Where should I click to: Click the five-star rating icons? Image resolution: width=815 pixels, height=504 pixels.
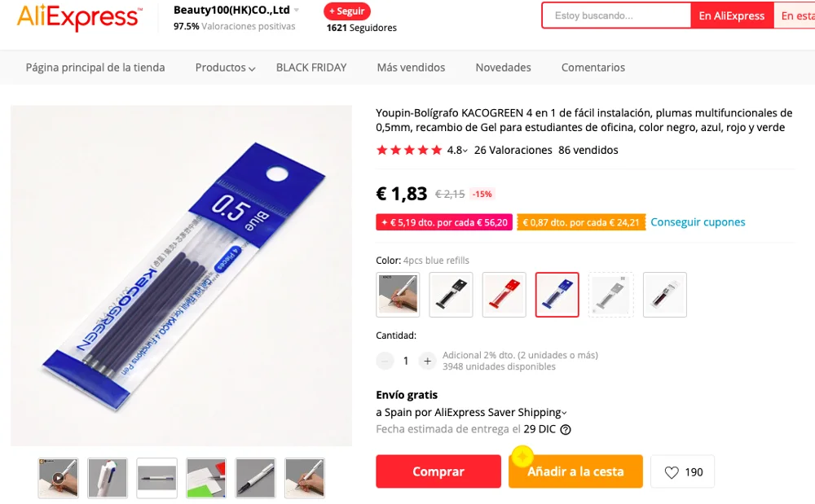[409, 151]
